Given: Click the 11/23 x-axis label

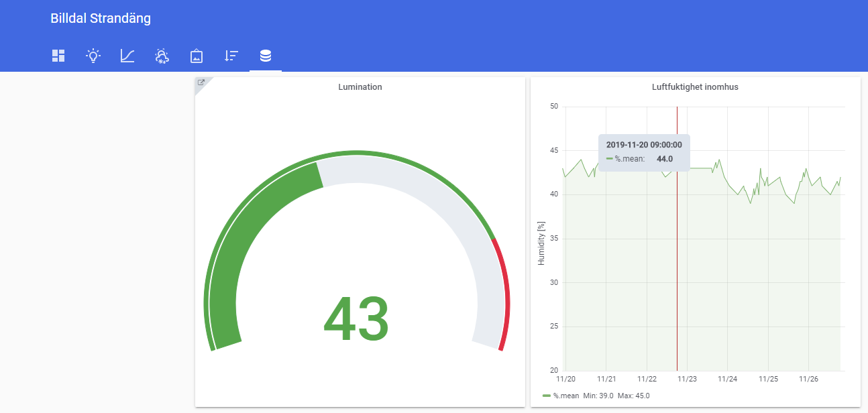Looking at the screenshot, I should pos(687,379).
